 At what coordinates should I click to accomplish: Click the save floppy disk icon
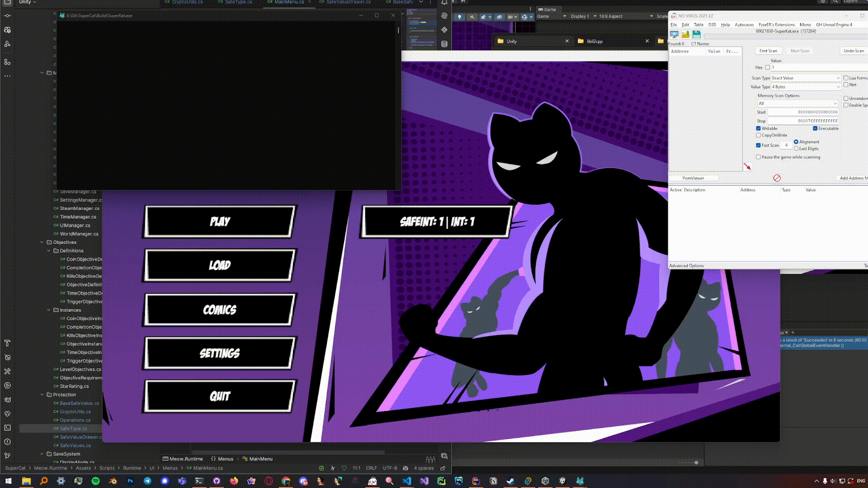coord(696,34)
